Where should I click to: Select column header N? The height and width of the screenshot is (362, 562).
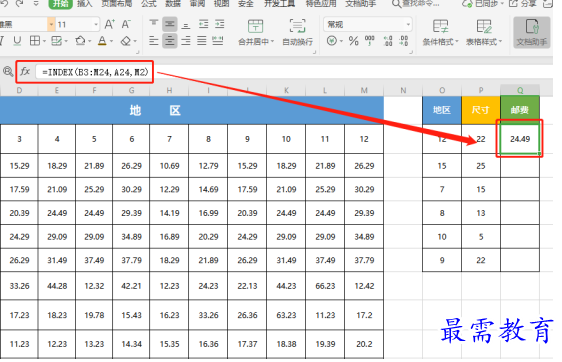pyautogui.click(x=403, y=90)
